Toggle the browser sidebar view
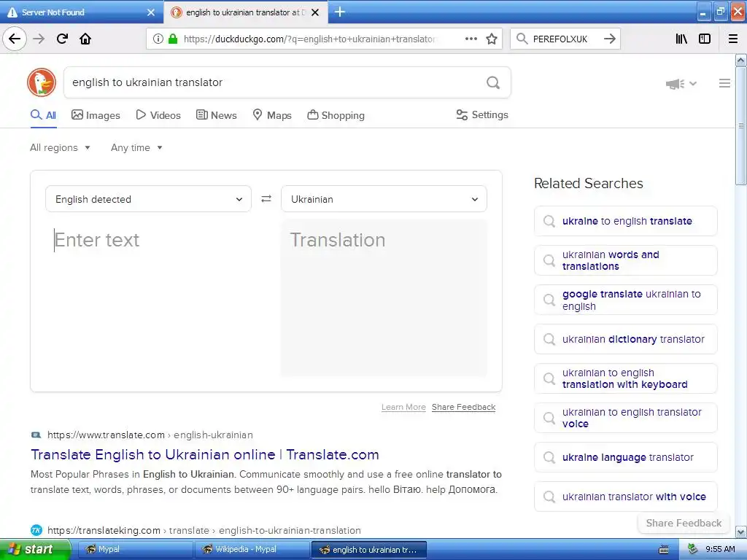This screenshot has height=560, width=747. pyautogui.click(x=705, y=39)
